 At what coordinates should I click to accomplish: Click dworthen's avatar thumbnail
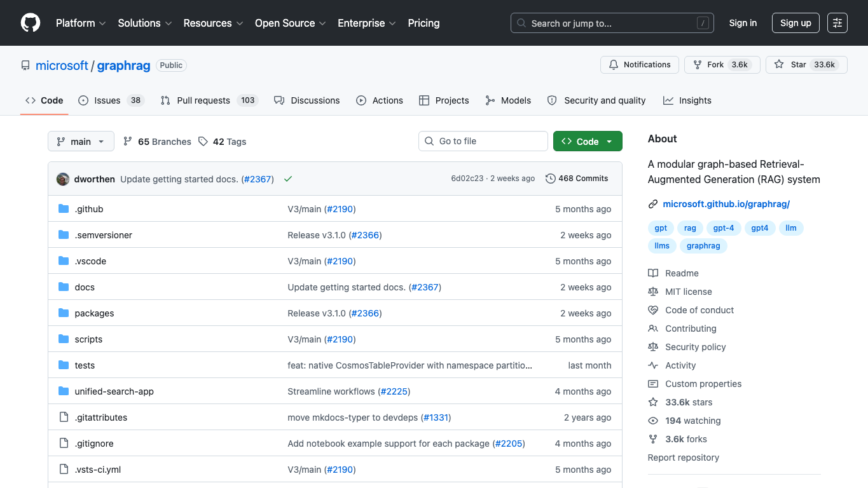(63, 179)
